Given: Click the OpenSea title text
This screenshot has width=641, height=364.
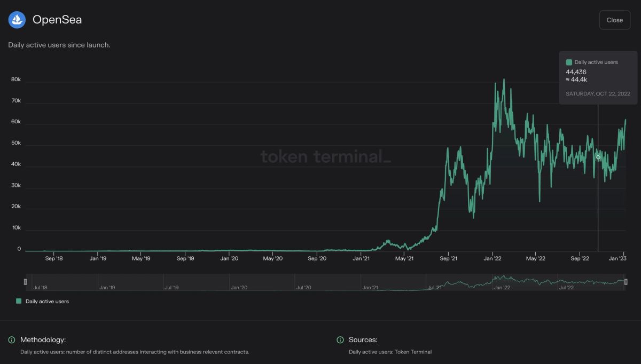Looking at the screenshot, I should pos(57,20).
